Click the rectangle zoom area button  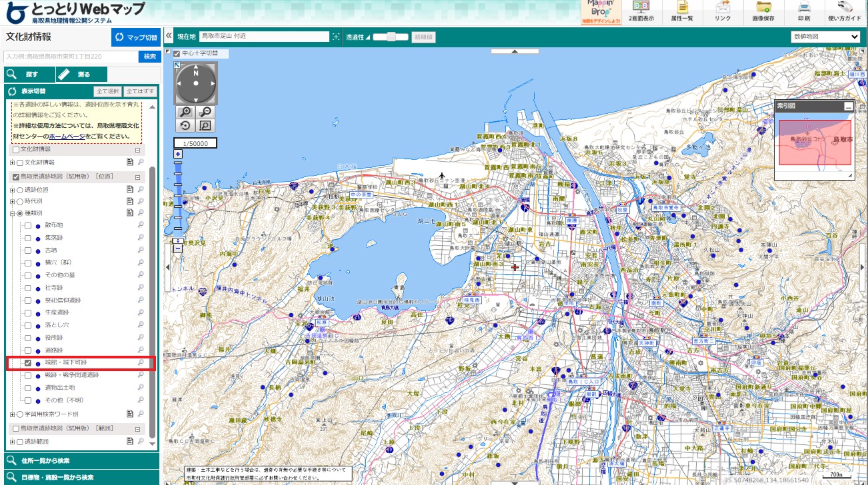(x=207, y=125)
